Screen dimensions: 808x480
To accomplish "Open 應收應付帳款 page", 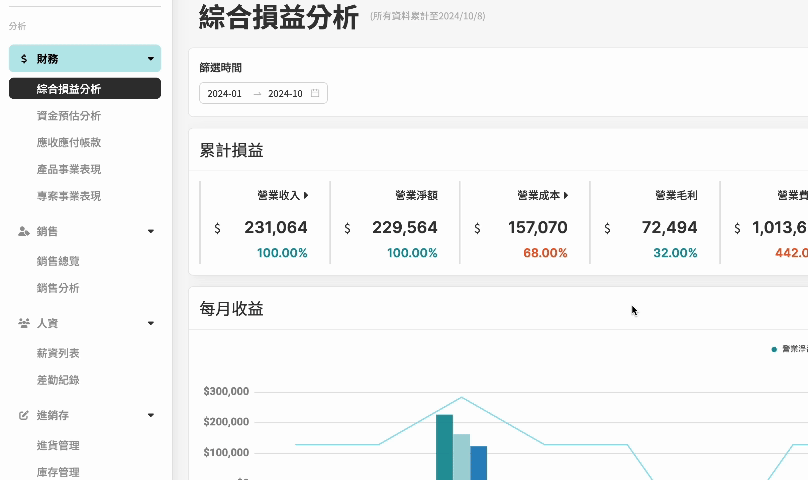I will pos(69,142).
